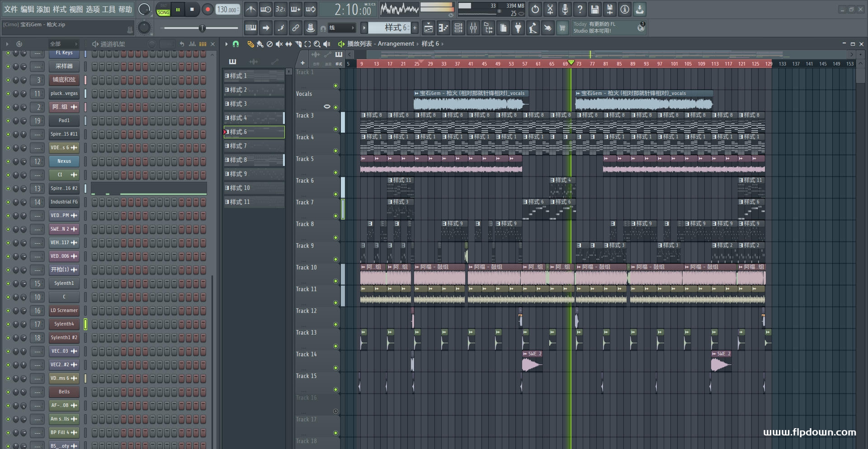This screenshot has width=868, height=449.
Task: Select the mute tool in playlist toolbar
Action: [279, 44]
